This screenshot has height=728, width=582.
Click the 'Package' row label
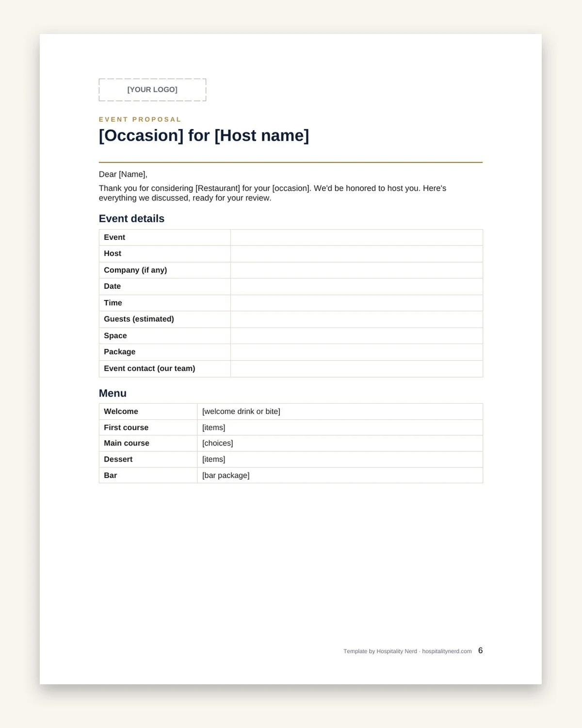120,352
